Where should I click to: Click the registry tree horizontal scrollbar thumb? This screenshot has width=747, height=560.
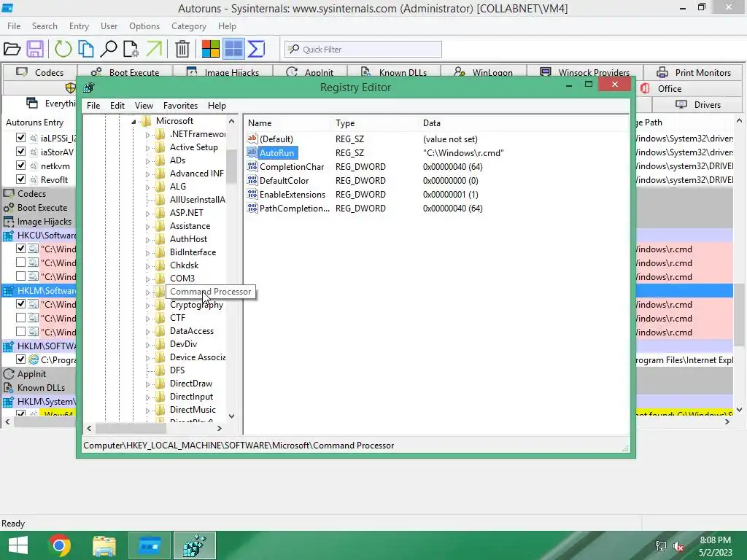coord(131,428)
